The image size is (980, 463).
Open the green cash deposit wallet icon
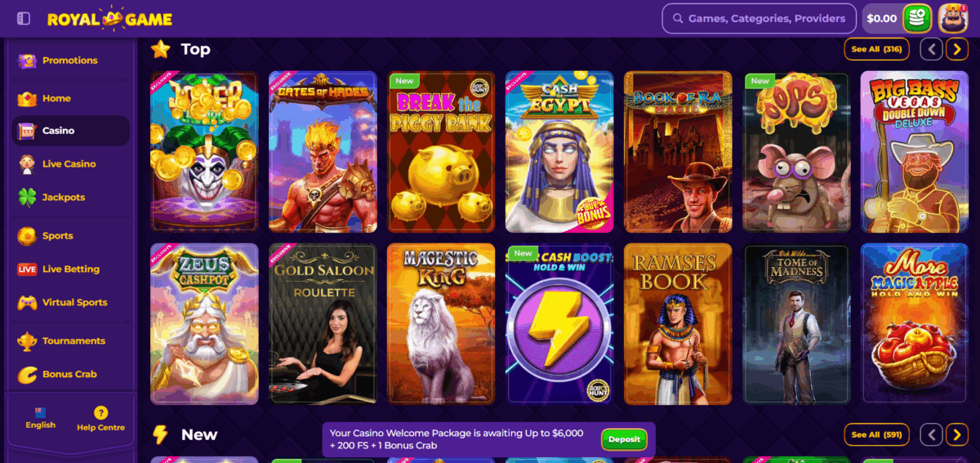917,18
